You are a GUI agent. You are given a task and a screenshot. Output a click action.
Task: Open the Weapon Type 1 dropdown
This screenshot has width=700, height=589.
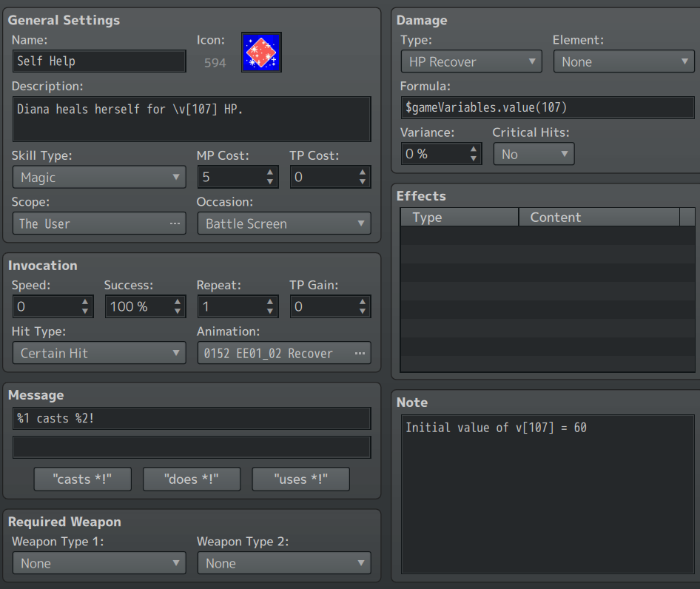[99, 563]
